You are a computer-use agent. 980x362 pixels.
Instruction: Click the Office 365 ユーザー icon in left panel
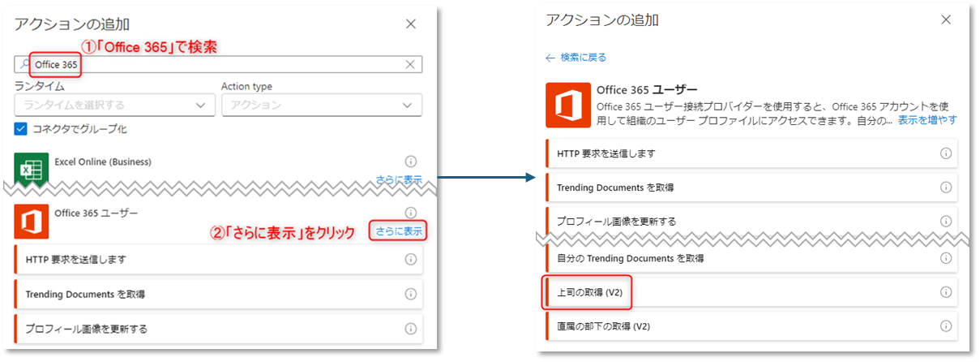click(30, 222)
